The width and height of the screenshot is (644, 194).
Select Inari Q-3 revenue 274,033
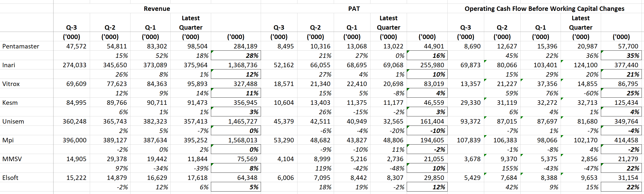[x=74, y=65]
